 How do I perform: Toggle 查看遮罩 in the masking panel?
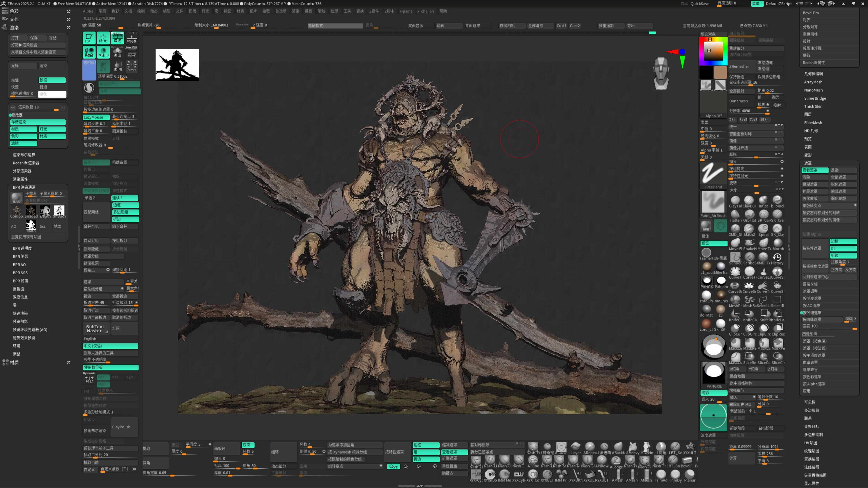[815, 170]
